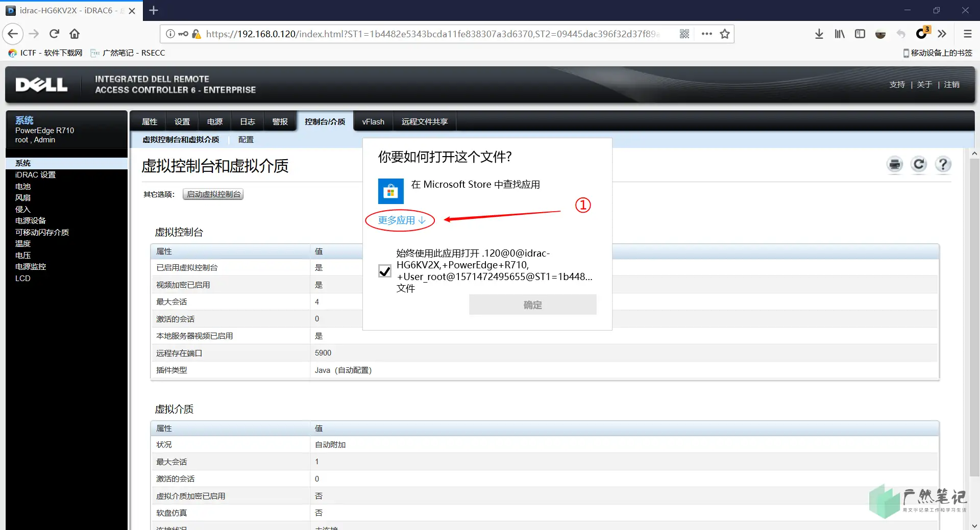Click the Microsoft Store app icon
The image size is (980, 530).
(391, 191)
